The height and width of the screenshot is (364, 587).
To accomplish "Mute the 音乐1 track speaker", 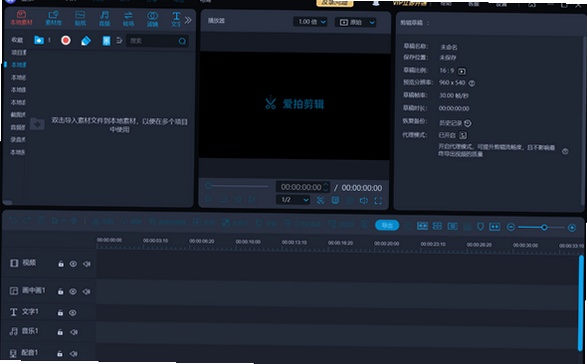I will [74, 332].
